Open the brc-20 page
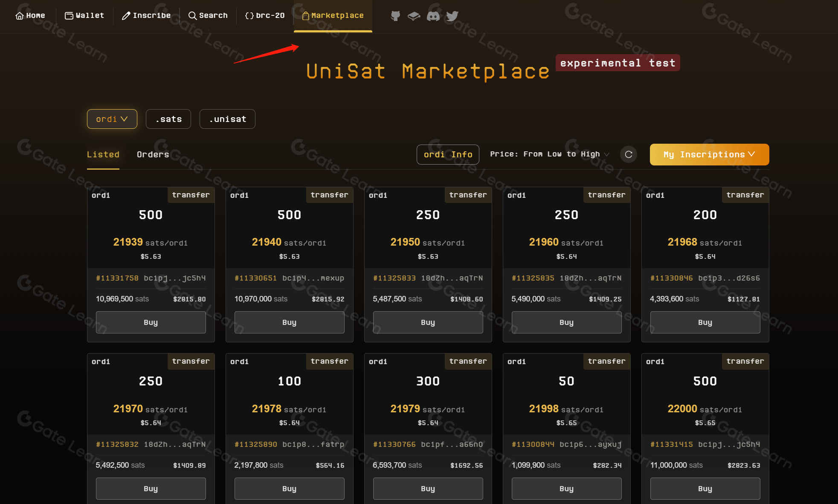 click(265, 16)
